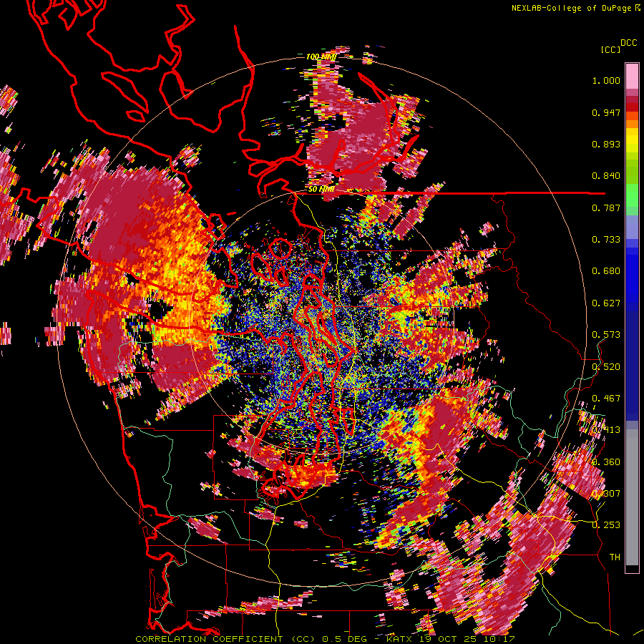Select the 0.680 legend value
The image size is (644, 644).
(x=606, y=271)
